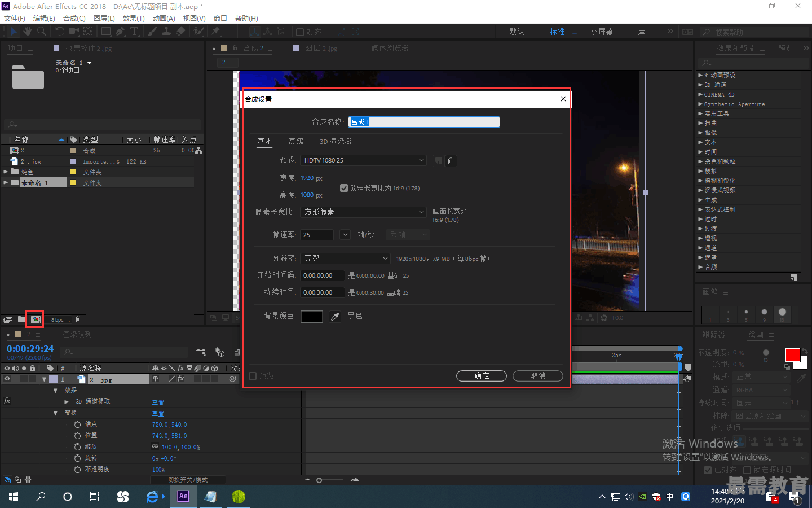Delete the preset using dialog trash icon

pyautogui.click(x=451, y=161)
